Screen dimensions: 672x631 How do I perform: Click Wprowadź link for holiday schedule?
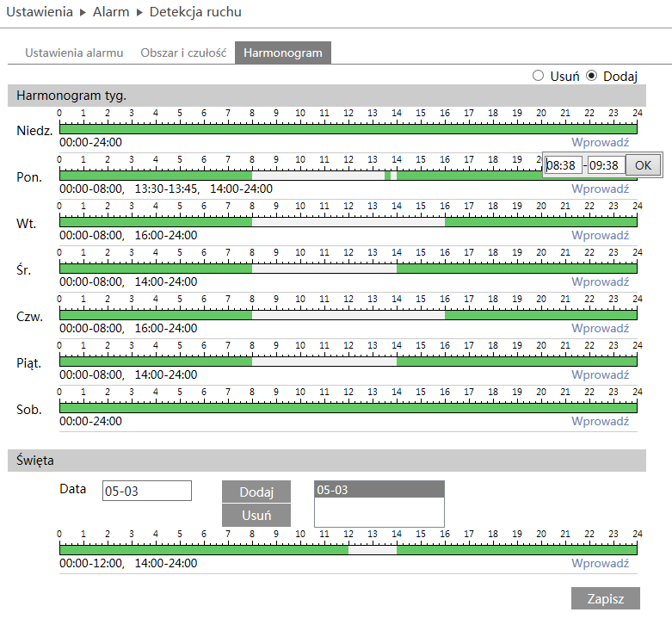[600, 563]
